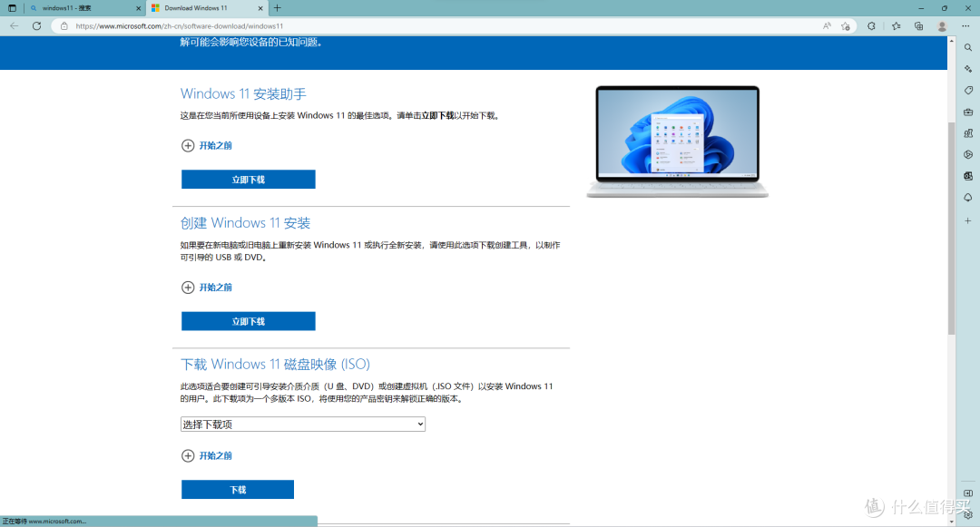Open sidebar Outlook icon
The height and width of the screenshot is (527, 980).
click(968, 176)
